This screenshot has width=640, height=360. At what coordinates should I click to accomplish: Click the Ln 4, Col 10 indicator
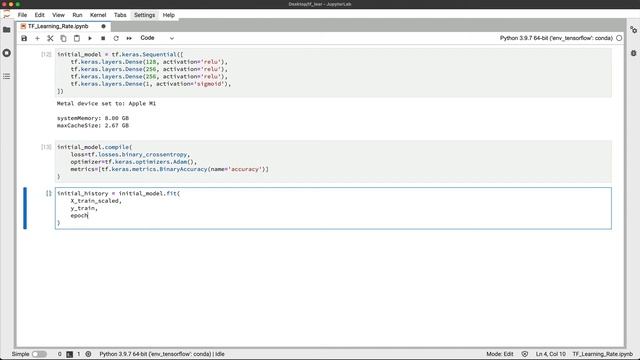point(551,354)
